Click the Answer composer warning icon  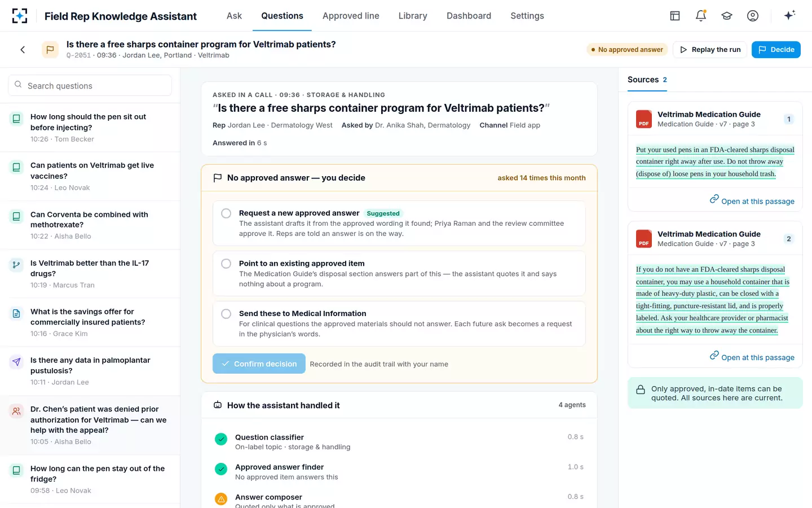[x=221, y=499]
